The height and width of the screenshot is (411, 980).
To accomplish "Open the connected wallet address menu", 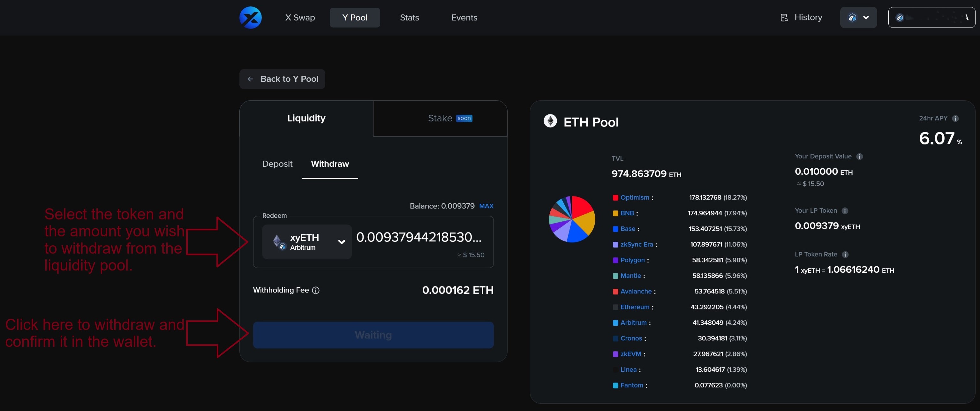I will click(x=931, y=18).
